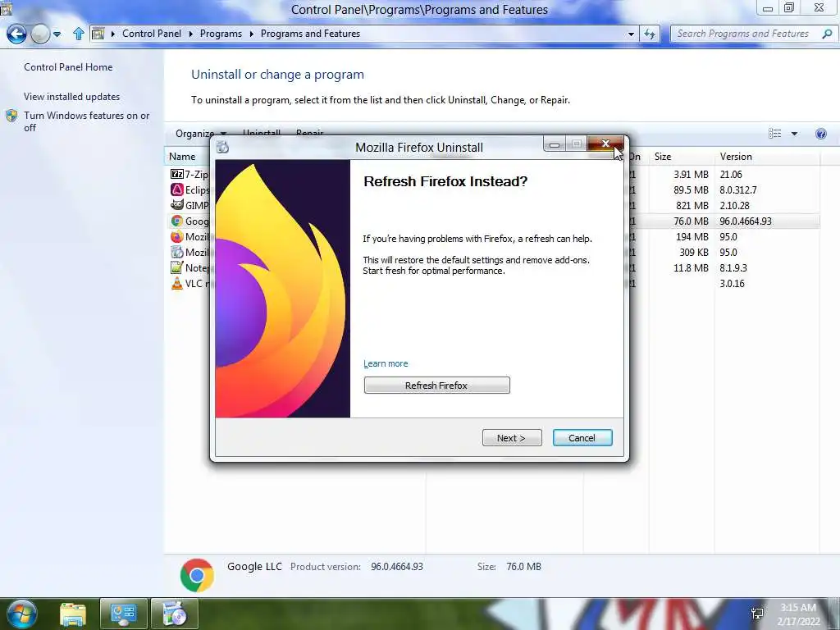Click the Refresh Firefox button
Image resolution: width=840 pixels, height=630 pixels.
pos(436,386)
